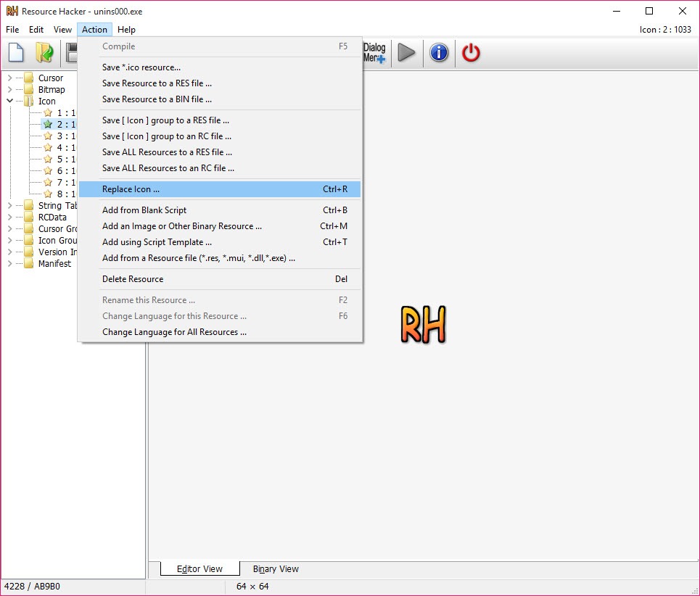Expand the RCData tree node
This screenshot has width=700, height=596.
tap(10, 218)
